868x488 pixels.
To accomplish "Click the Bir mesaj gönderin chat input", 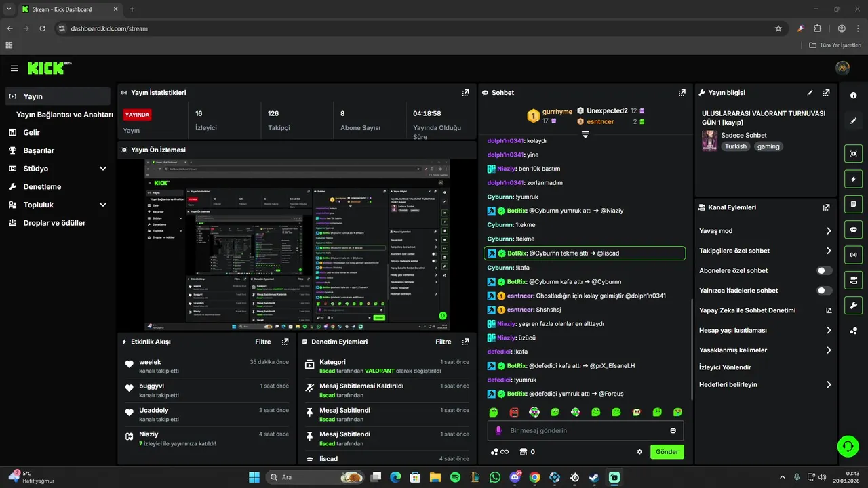I will tap(585, 430).
